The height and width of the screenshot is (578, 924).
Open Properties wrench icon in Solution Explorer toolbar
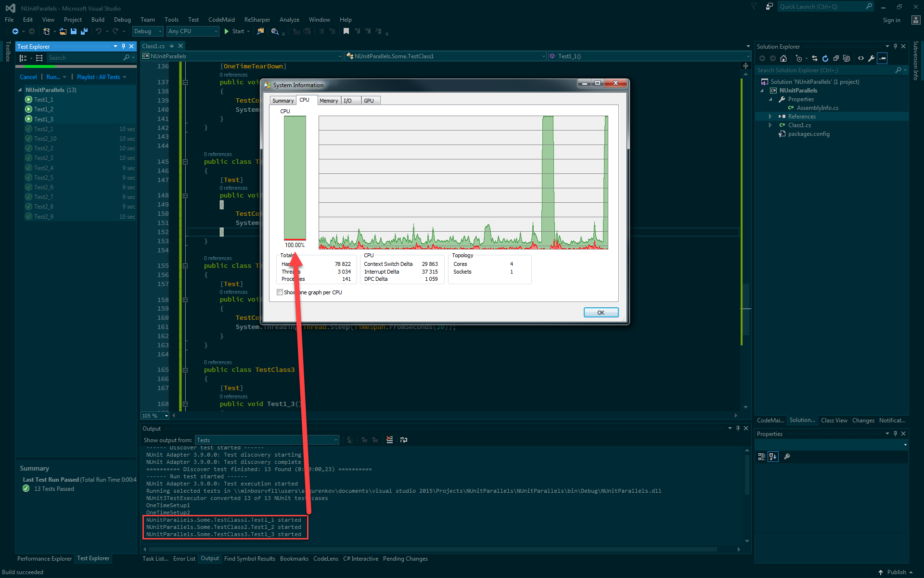coord(872,58)
